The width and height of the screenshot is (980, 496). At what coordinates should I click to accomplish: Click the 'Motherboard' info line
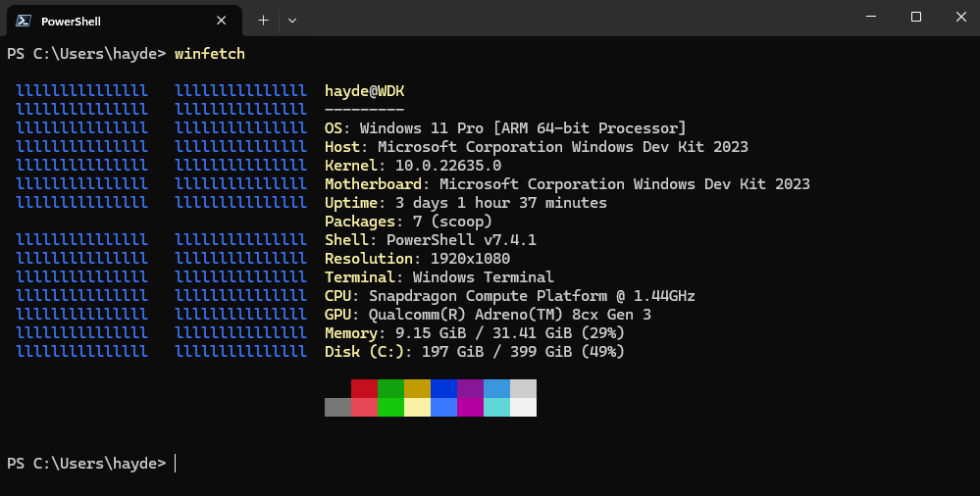pyautogui.click(x=567, y=184)
